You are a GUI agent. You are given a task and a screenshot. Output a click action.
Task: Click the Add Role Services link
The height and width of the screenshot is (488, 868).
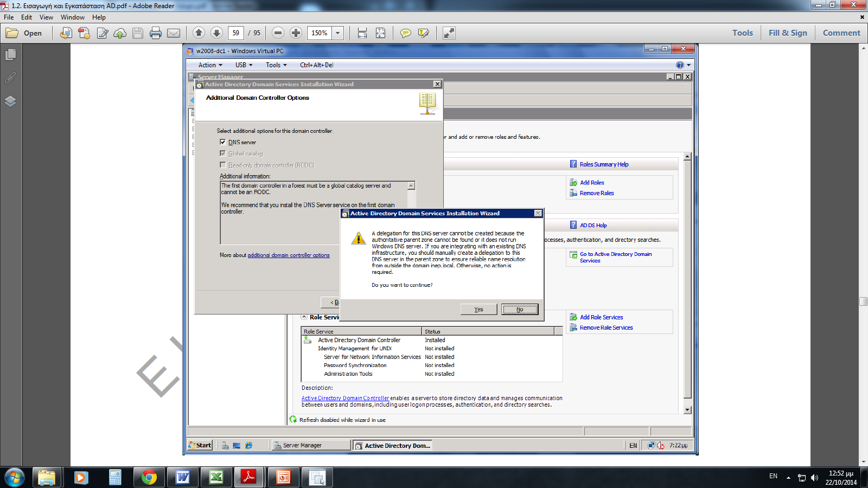601,317
